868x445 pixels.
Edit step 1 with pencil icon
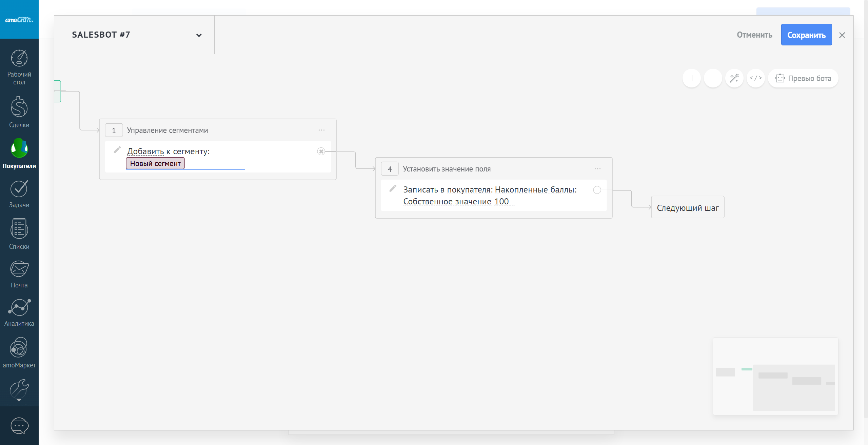coord(117,150)
